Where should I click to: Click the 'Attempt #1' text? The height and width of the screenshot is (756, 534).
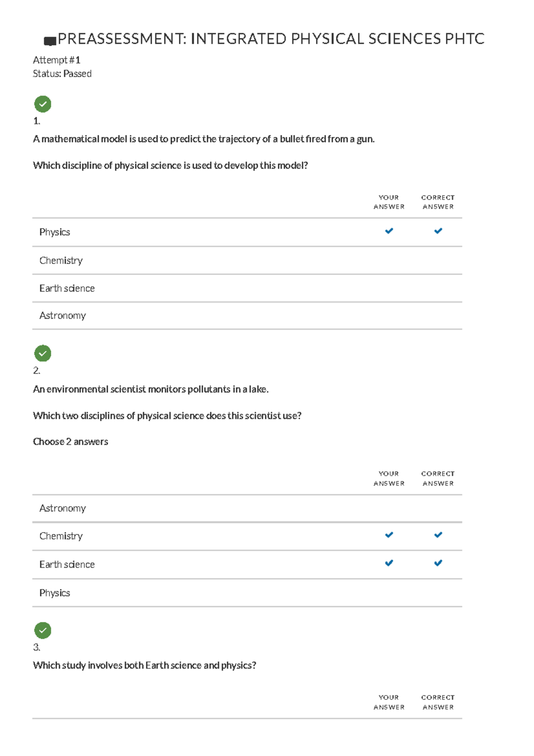(x=57, y=60)
